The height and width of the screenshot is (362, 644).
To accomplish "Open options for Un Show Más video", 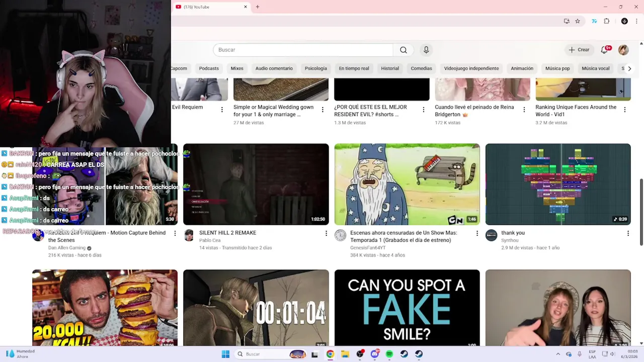I will pyautogui.click(x=477, y=233).
